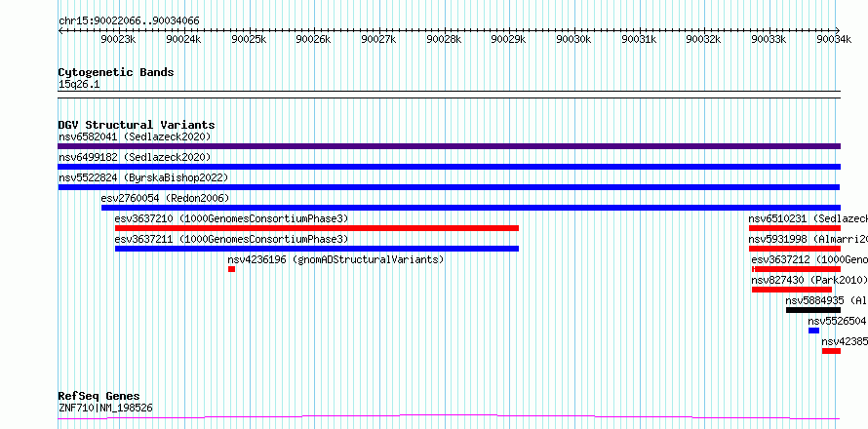Click the RefSeq Genes track title
Image resolution: width=868 pixels, height=429 pixels.
click(99, 397)
